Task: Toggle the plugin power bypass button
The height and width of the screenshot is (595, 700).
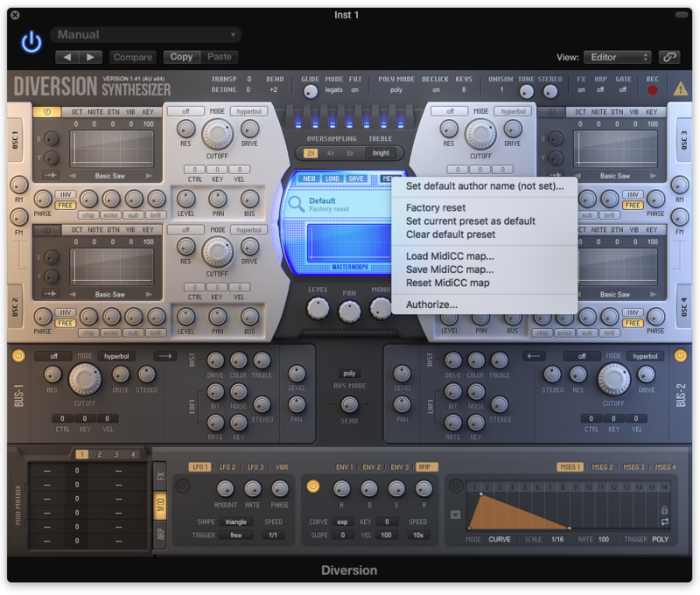Action: tap(31, 42)
